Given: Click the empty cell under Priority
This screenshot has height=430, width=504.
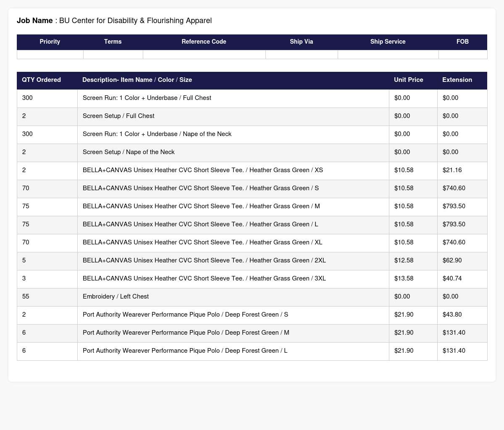Looking at the screenshot, I should click(50, 55).
